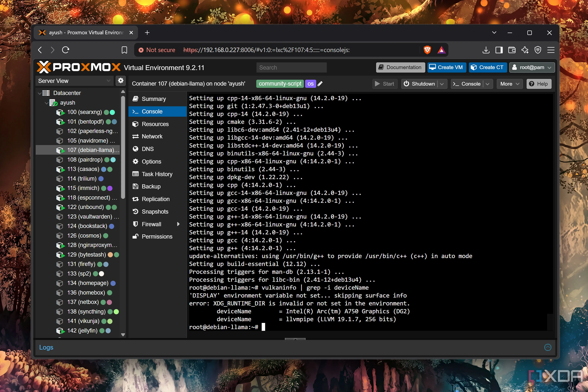Click the container icon of 100 (searxng)
This screenshot has width=588, height=392.
coord(60,112)
